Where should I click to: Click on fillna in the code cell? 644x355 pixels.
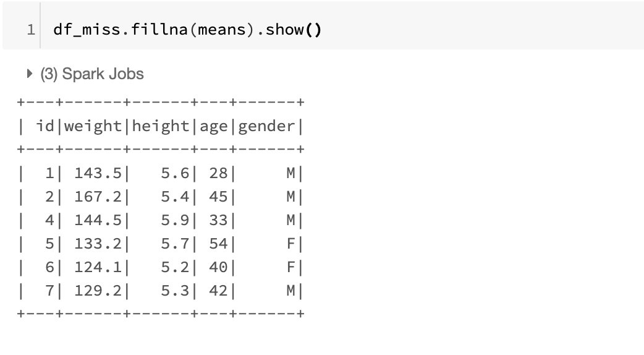tap(159, 30)
